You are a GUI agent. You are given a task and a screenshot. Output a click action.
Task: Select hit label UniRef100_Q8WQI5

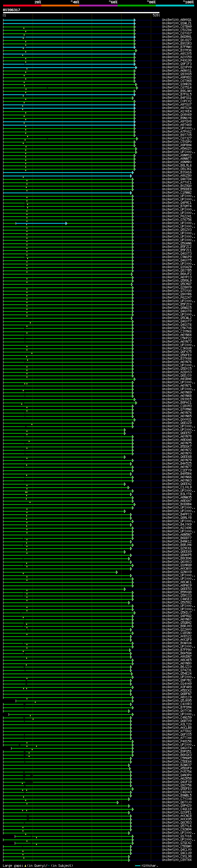click(x=177, y=308)
